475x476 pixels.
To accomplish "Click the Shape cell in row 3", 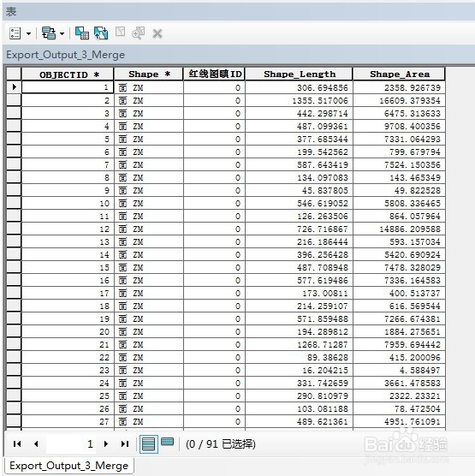I will click(x=149, y=113).
